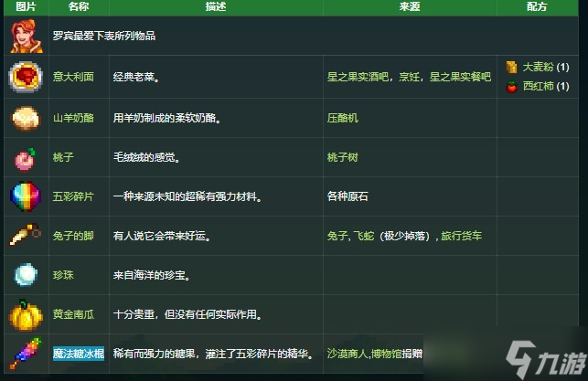This screenshot has height=381, width=588.
Task: Click the source text 各种原石
Action: pyautogui.click(x=347, y=196)
